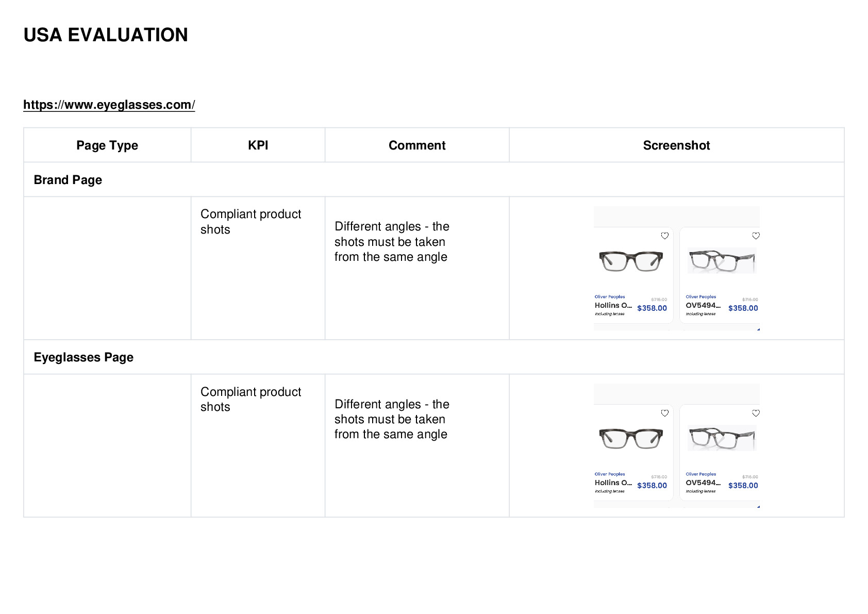
Task: Click the Page Type column header
Action: [107, 145]
